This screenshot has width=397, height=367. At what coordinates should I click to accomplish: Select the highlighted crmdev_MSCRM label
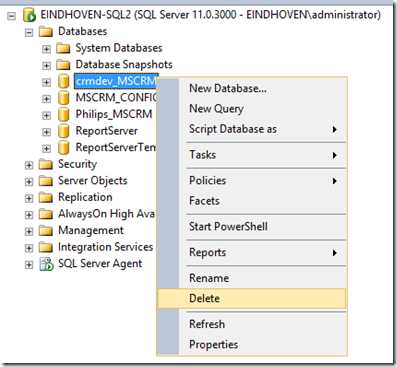pos(116,81)
